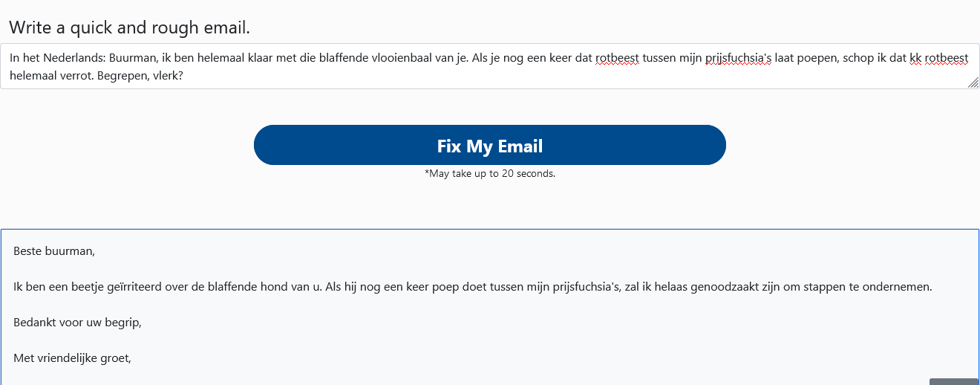Image resolution: width=980 pixels, height=385 pixels.
Task: Click the 'May take up to 20 seconds' note
Action: [490, 173]
